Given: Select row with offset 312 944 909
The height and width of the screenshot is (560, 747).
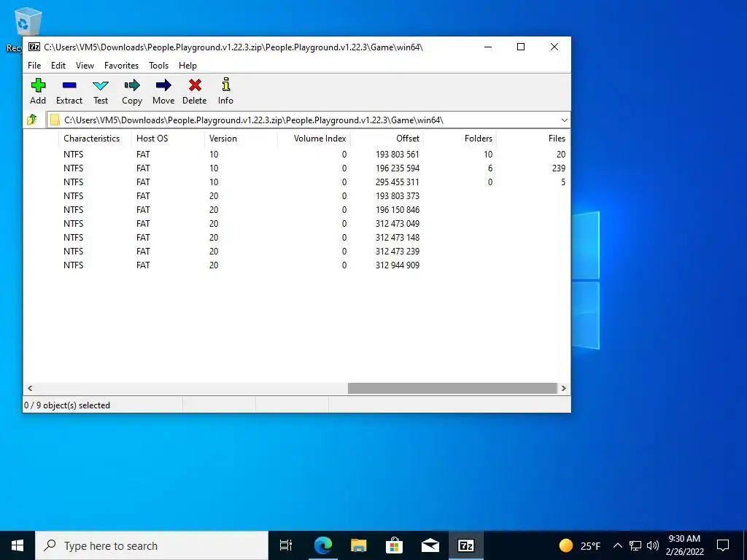Looking at the screenshot, I should pos(296,265).
